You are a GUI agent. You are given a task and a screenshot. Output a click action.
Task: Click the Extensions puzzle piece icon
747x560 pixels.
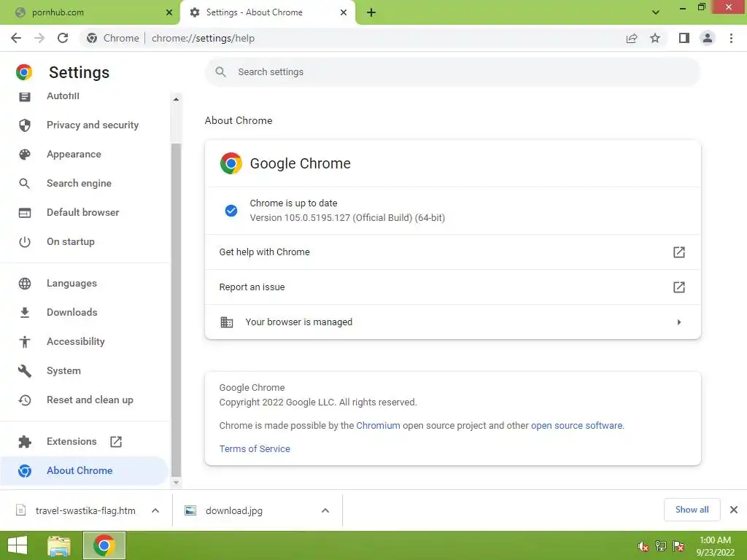[25, 442]
